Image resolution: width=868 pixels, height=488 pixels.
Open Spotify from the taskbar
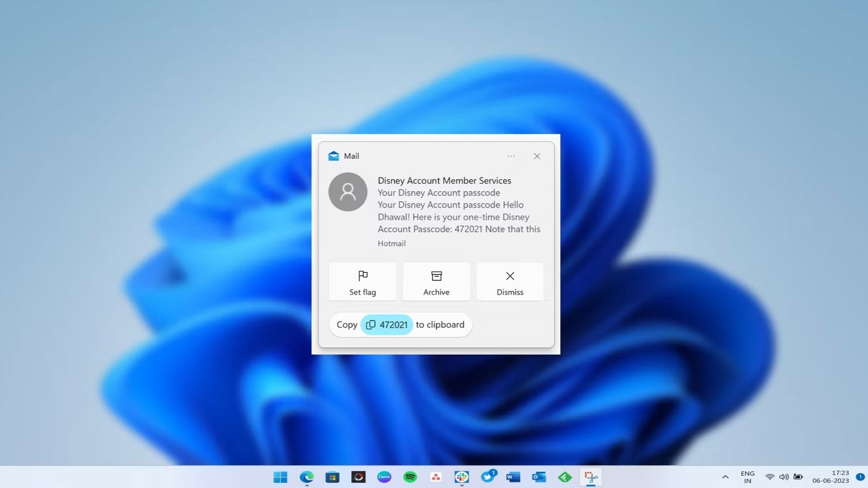(x=410, y=477)
